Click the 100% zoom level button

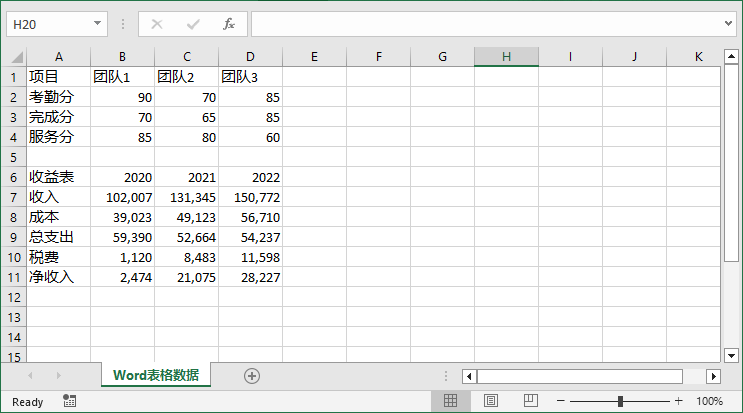point(709,401)
